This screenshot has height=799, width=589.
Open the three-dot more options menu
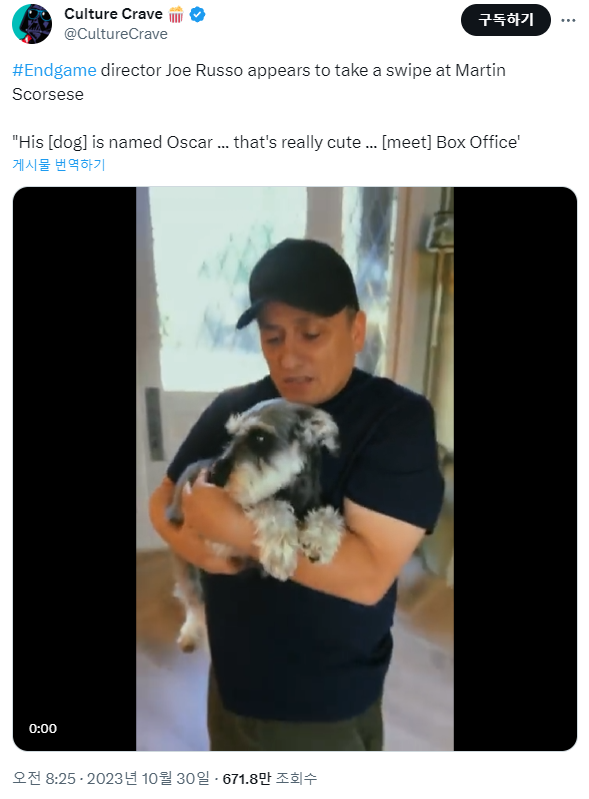(x=568, y=20)
